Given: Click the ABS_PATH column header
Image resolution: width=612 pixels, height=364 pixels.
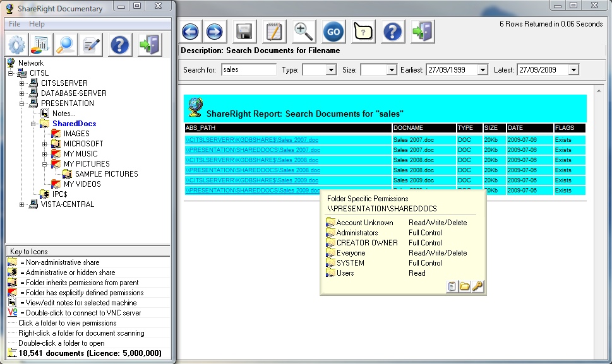Looking at the screenshot, I should pos(288,128).
